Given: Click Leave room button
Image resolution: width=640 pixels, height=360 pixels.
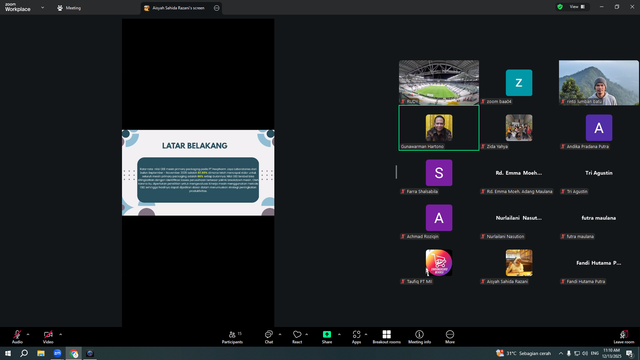Looking at the screenshot, I should tap(624, 337).
